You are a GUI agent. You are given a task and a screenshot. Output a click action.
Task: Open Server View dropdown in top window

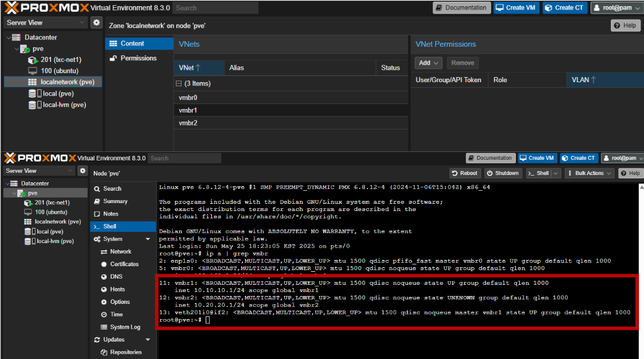click(x=46, y=23)
